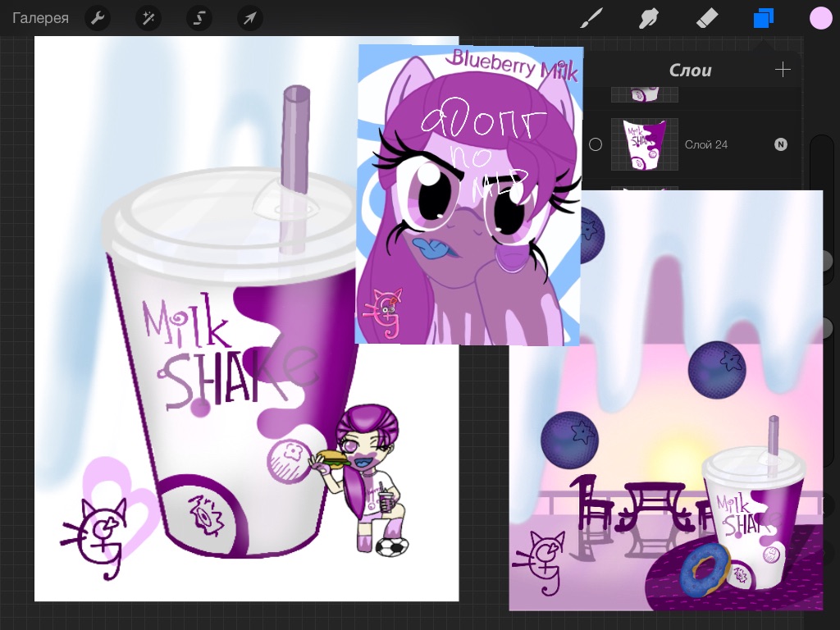Viewport: 840px width, 630px height.
Task: Click the Слои panel title
Action: click(690, 71)
